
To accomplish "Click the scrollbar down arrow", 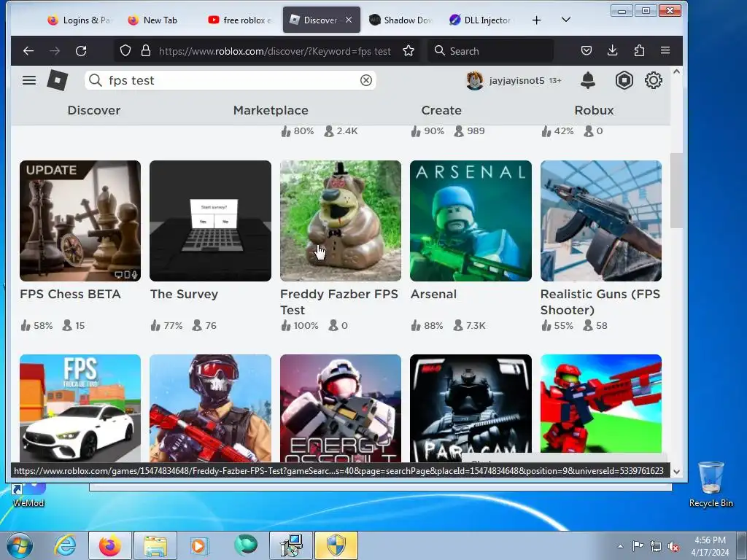I will tap(676, 472).
